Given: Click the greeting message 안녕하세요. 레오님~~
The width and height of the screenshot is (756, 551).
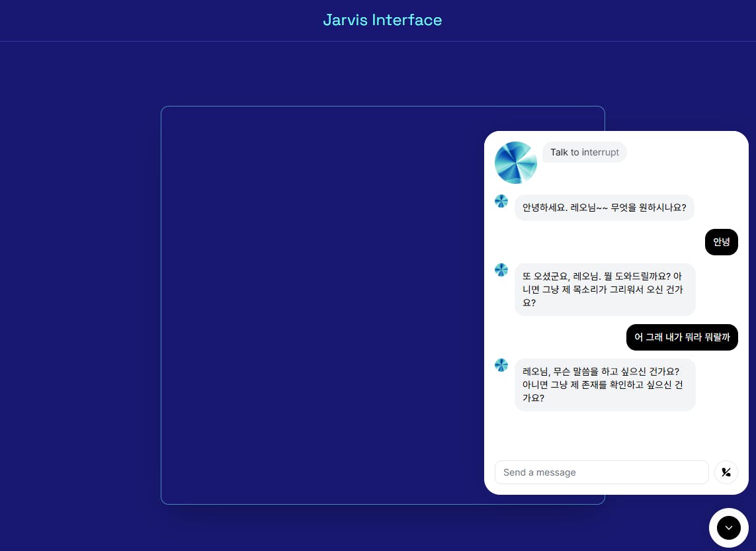Looking at the screenshot, I should tap(604, 208).
